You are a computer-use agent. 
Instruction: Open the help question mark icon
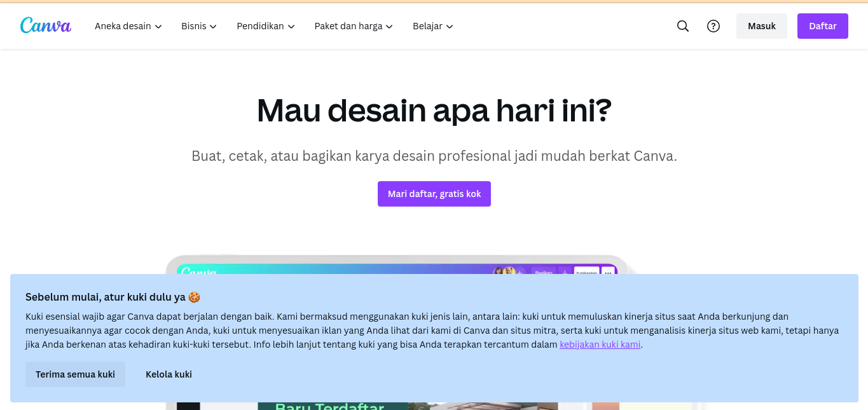(x=713, y=26)
